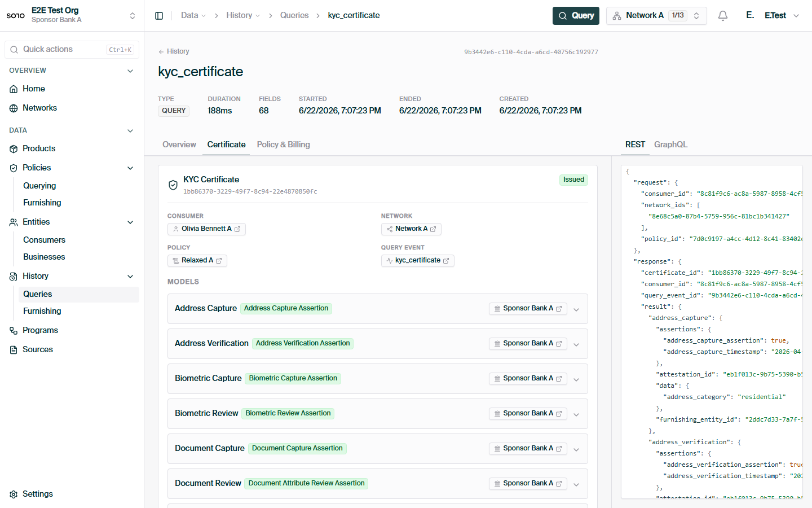
Task: Click the Quick actions search field
Action: [x=72, y=50]
